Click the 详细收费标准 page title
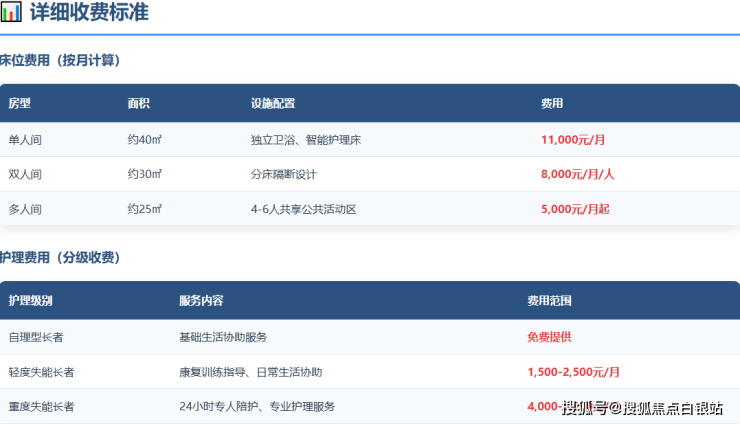Viewport: 740px width, 424px height. (x=89, y=13)
